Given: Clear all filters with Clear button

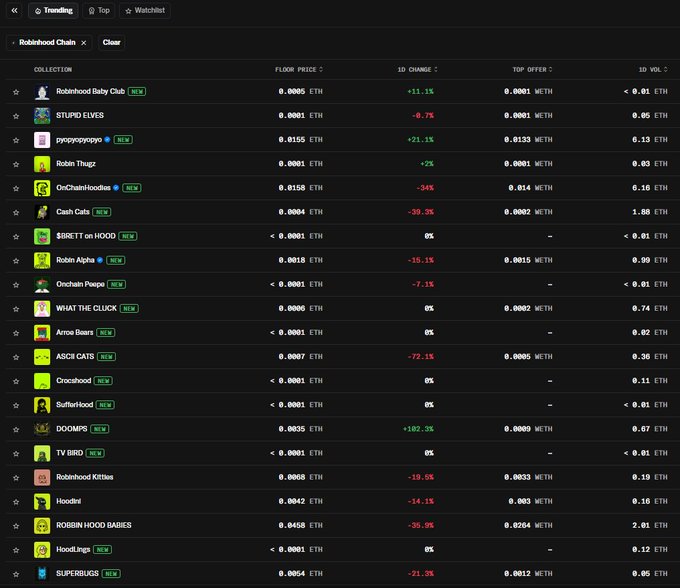Looking at the screenshot, I should click(111, 42).
